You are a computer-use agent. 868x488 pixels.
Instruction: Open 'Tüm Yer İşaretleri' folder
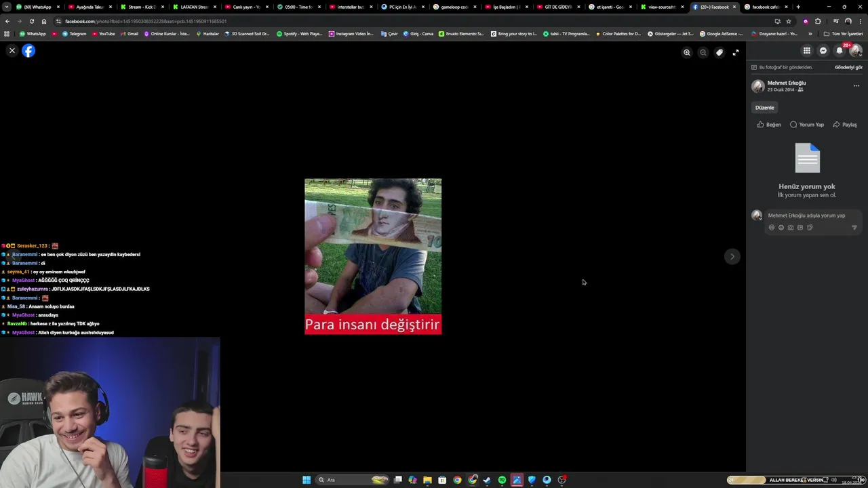pyautogui.click(x=844, y=33)
